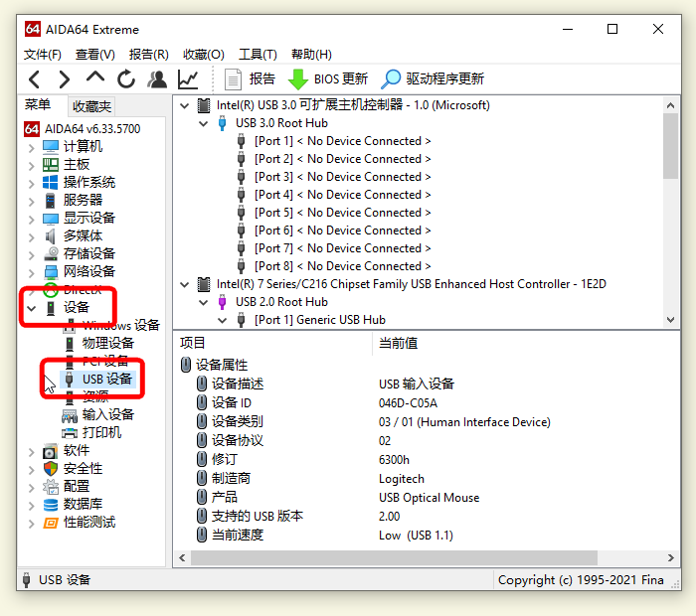
Task: Select 打印机 in the tree
Action: point(101,432)
